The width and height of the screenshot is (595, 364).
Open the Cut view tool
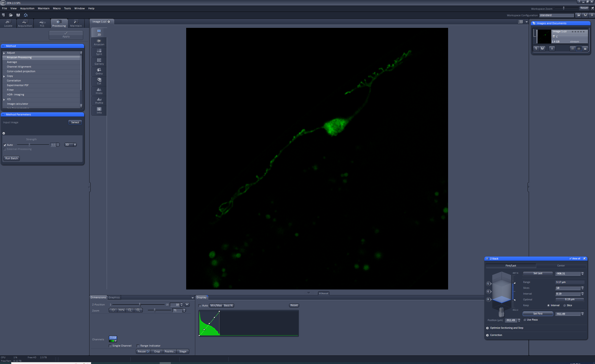tap(99, 81)
